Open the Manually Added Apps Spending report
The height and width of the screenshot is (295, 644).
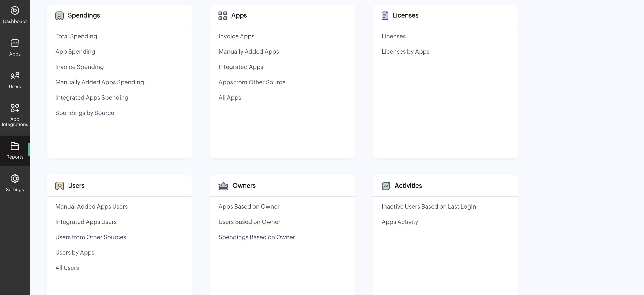coord(99,82)
